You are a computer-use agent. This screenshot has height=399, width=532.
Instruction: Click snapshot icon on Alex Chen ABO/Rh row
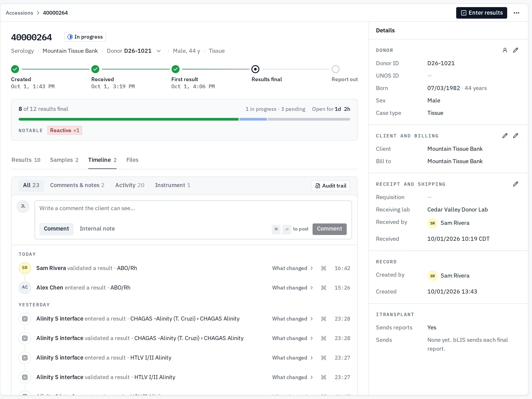(x=323, y=288)
